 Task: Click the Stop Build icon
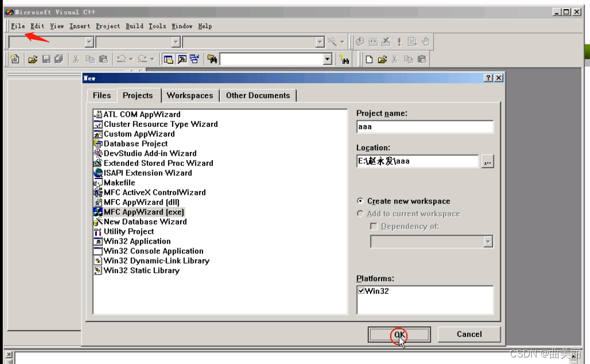point(386,42)
